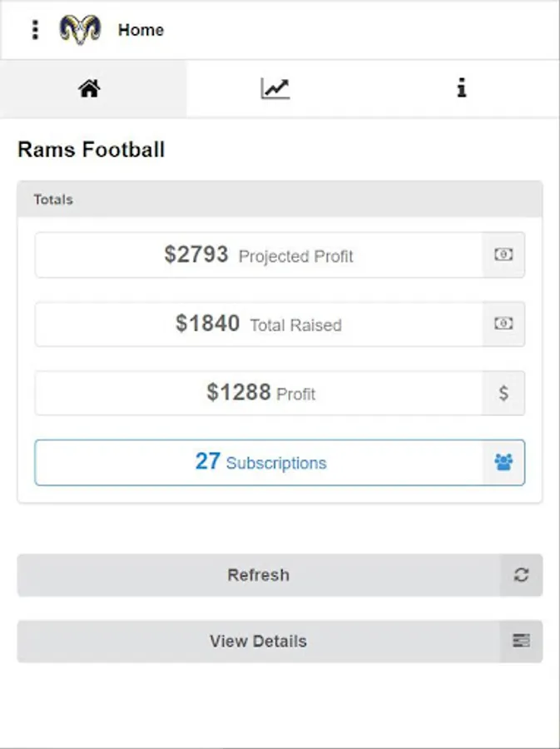Click the Total Raised money icon

(x=503, y=324)
